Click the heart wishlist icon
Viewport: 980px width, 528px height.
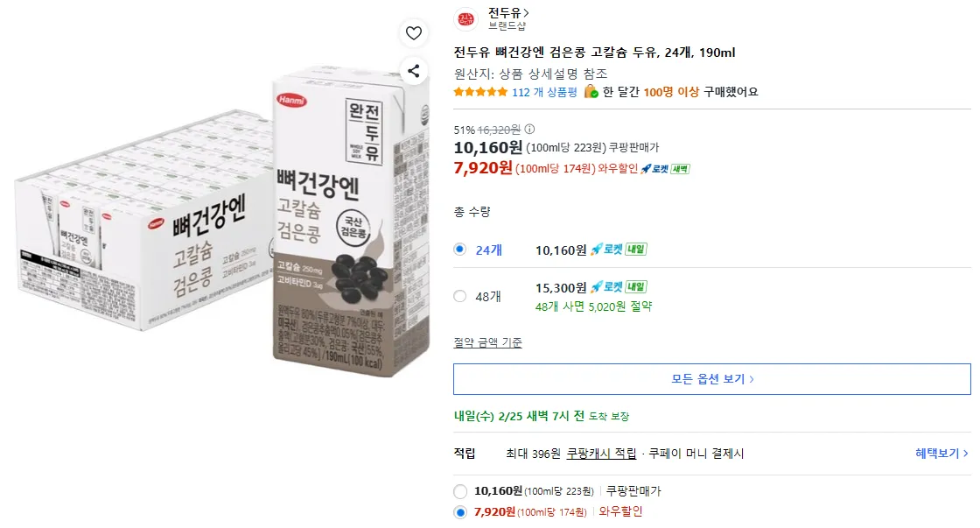click(x=414, y=34)
